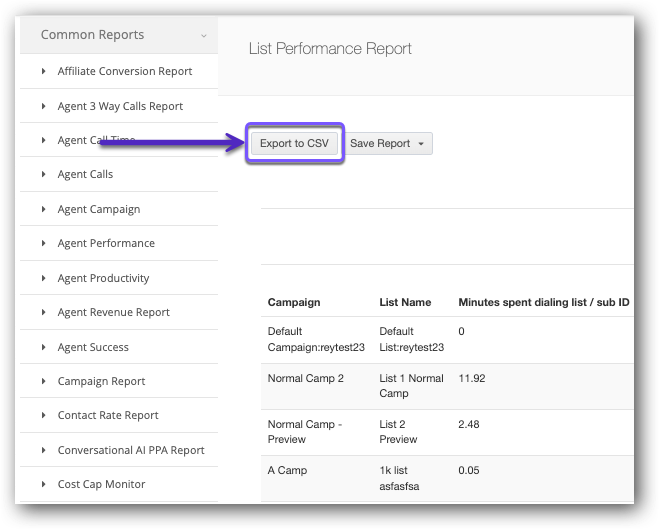Open the Agent Productivity report

pyautogui.click(x=103, y=278)
